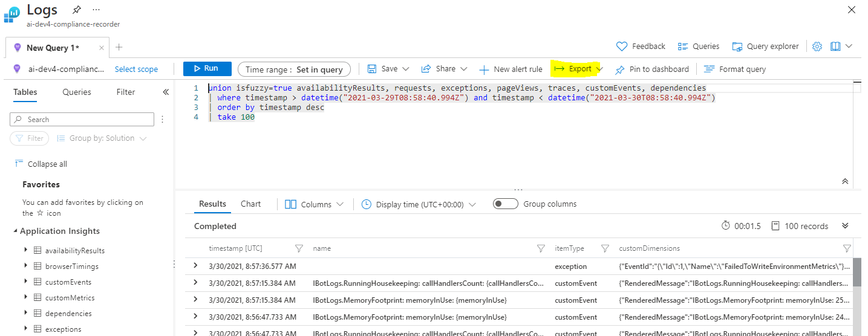Click the tables Search input field
The image size is (868, 336).
[82, 120]
